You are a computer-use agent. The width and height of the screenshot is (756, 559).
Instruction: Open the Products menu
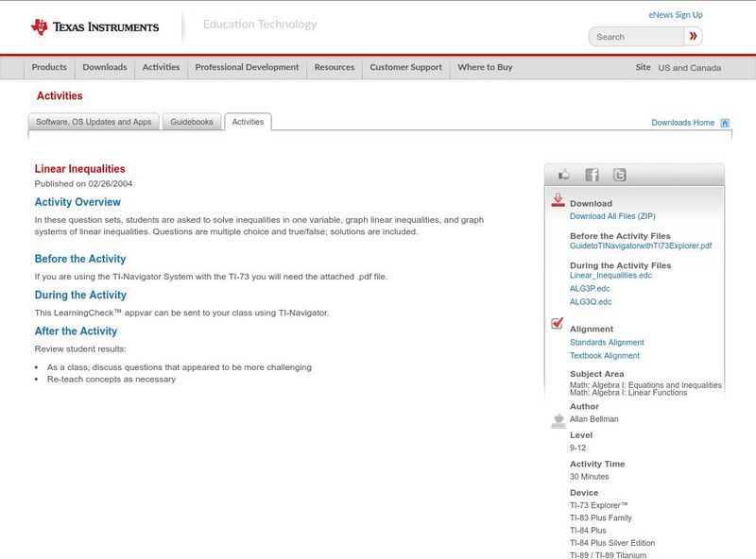pyautogui.click(x=49, y=68)
